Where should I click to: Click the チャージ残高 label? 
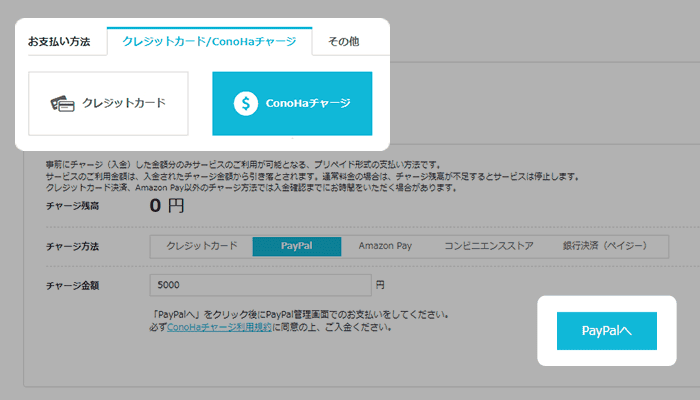coord(72,206)
